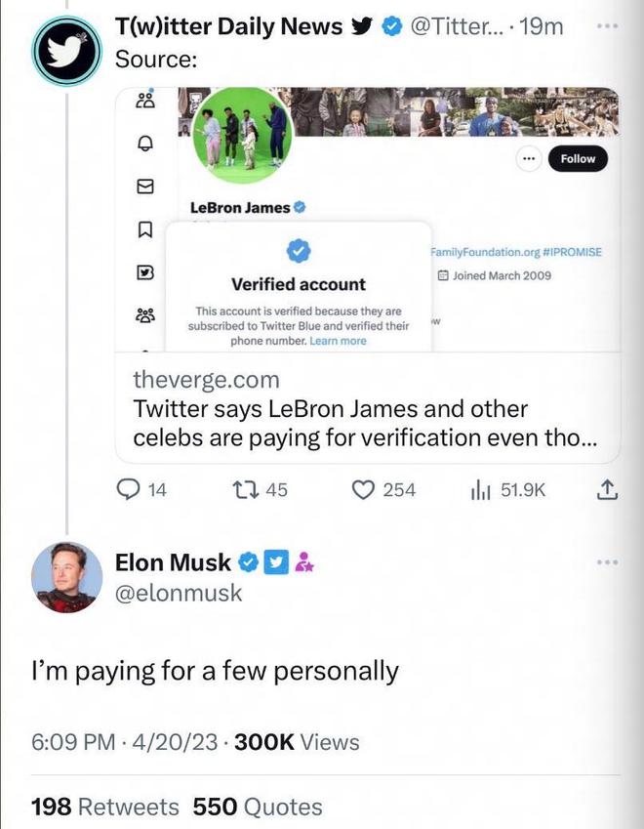Share the tweet via upload icon
This screenshot has height=829, width=644.
pyautogui.click(x=607, y=489)
